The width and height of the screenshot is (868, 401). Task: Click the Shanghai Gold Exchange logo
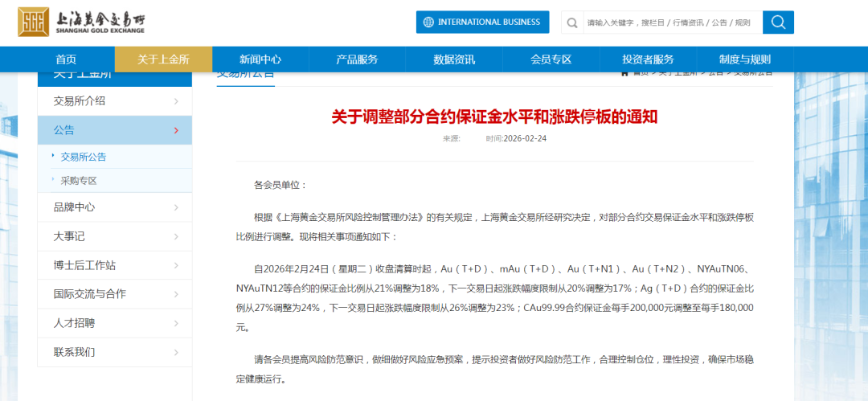(81, 23)
